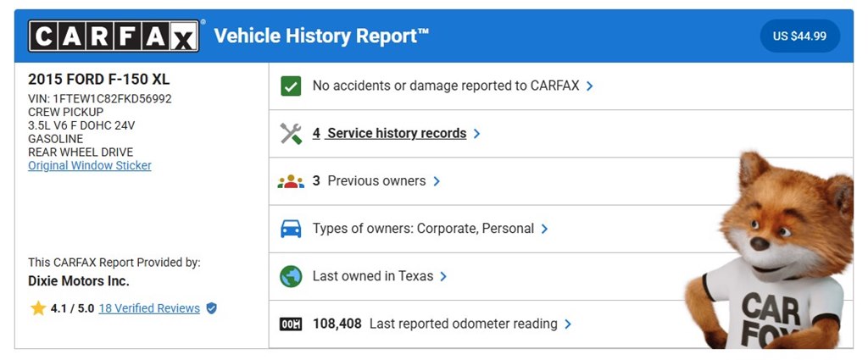Click the gold star rating icon

click(x=38, y=308)
